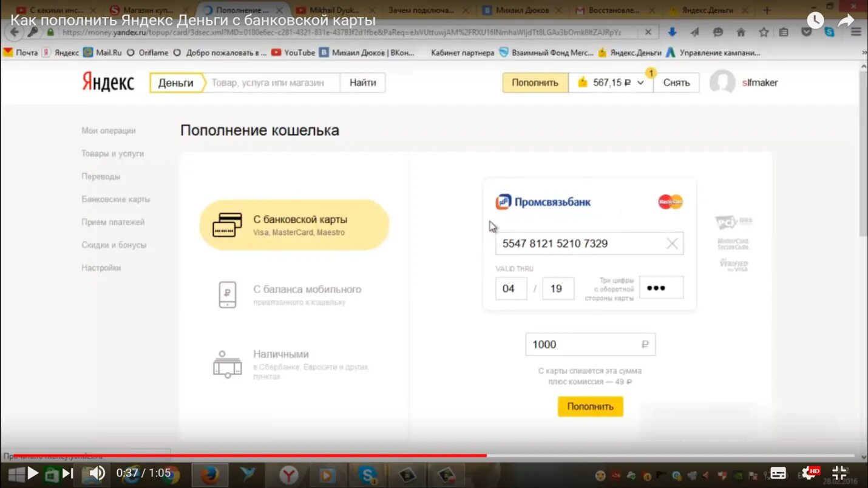Click the browser downloads arrow icon

coord(672,32)
